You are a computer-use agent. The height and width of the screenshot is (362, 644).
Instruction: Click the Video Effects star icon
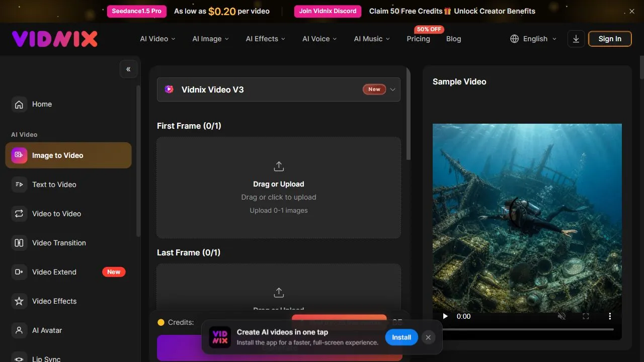(19, 301)
